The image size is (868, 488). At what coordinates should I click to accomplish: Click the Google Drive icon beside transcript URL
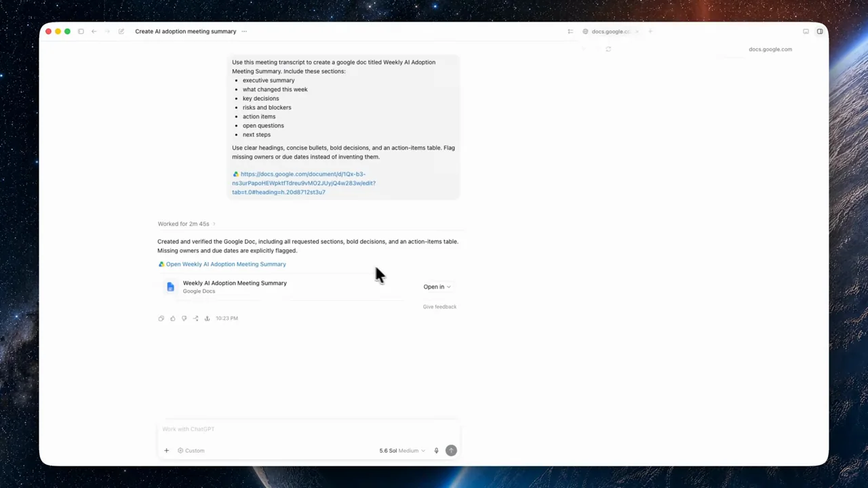[x=235, y=174]
